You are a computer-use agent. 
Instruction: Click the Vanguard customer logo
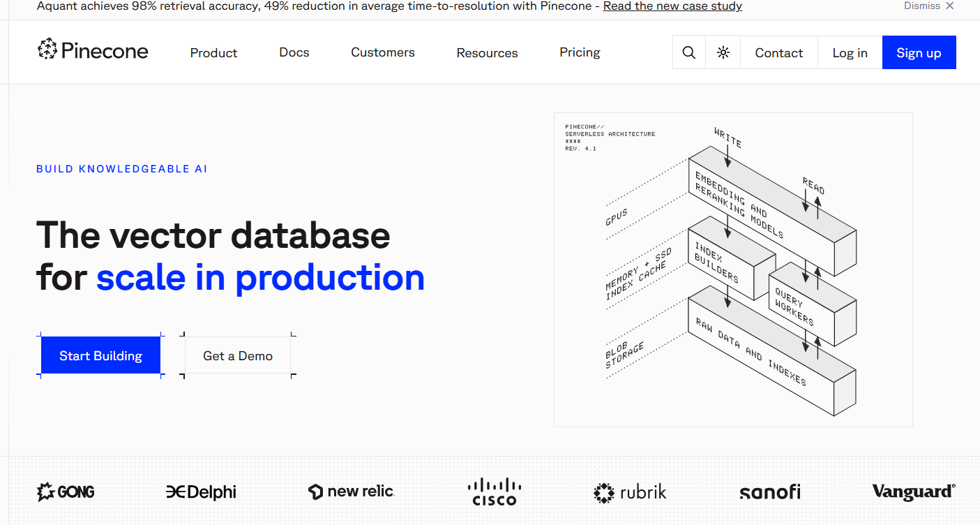coord(914,491)
